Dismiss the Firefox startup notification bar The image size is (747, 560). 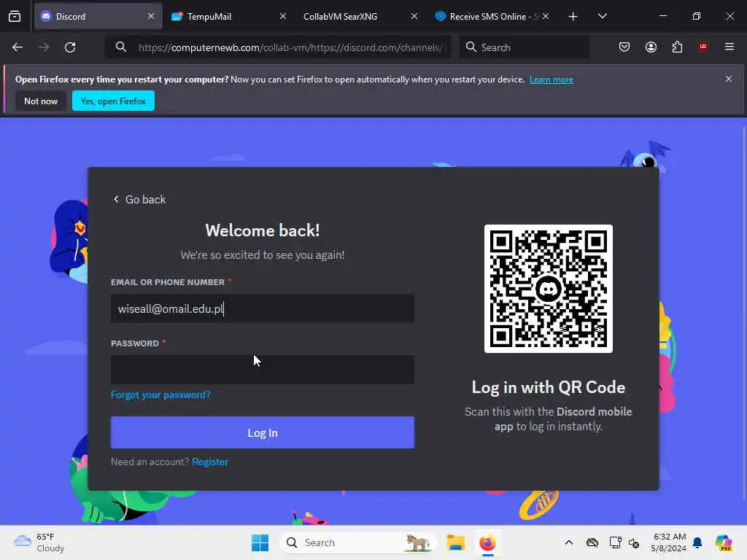click(x=729, y=79)
